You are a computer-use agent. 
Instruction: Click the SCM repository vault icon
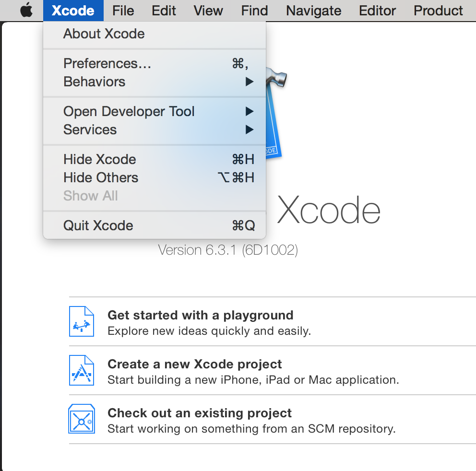[81, 419]
